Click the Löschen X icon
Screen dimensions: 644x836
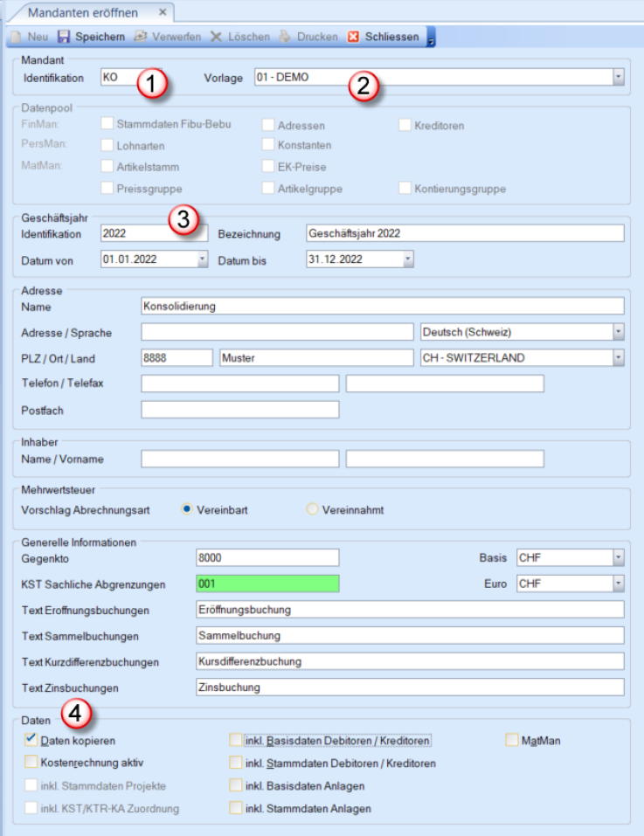216,37
